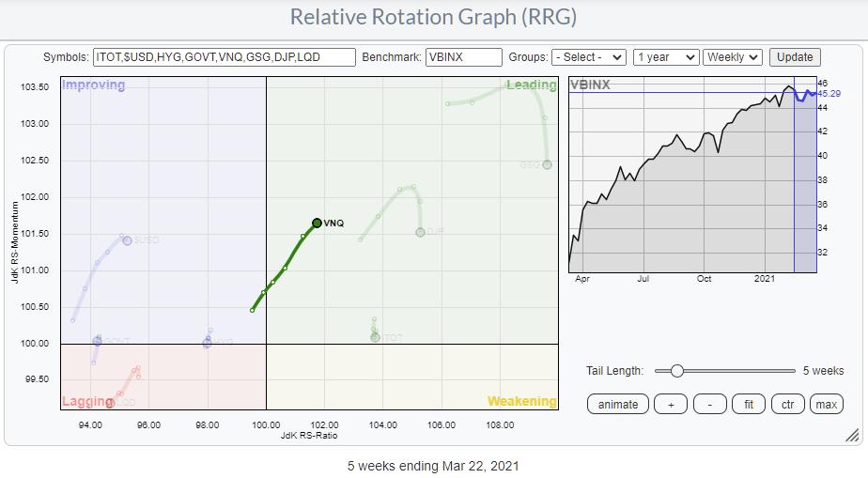Image resolution: width=868 pixels, height=478 pixels.
Task: Click the Benchmark VBINX input field
Action: 464,57
